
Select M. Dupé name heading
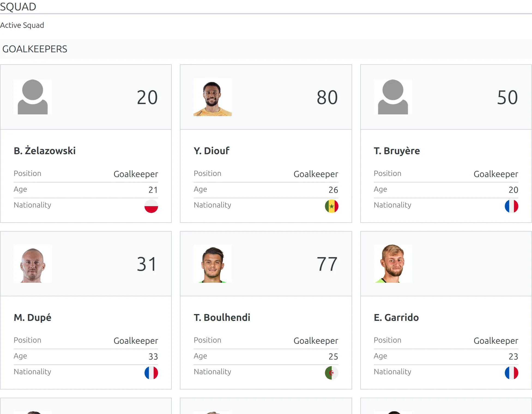32,317
